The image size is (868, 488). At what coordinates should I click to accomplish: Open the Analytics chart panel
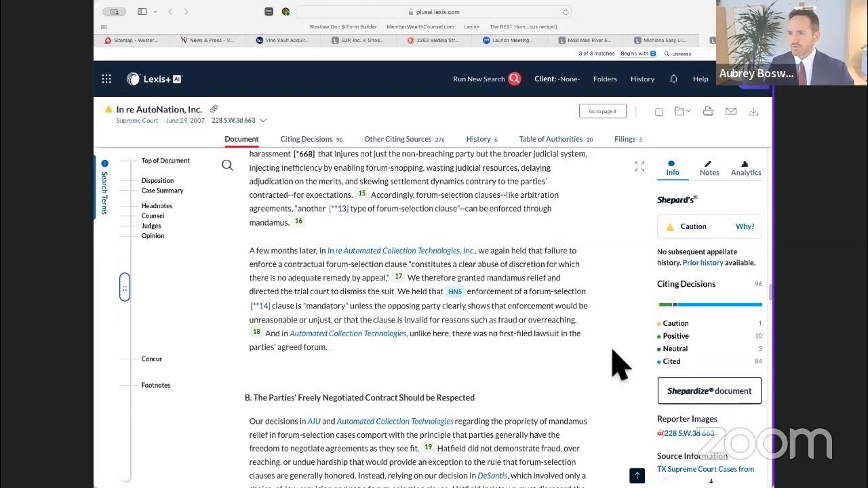[746, 168]
